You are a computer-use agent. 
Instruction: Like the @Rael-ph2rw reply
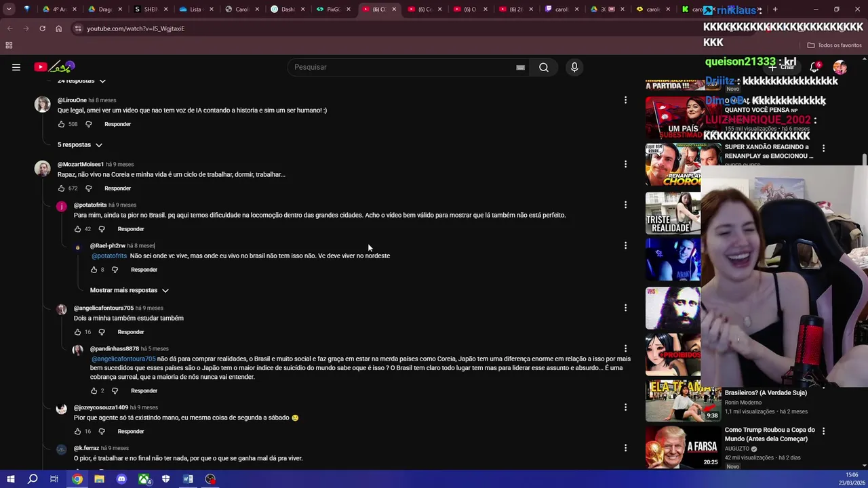(x=94, y=270)
